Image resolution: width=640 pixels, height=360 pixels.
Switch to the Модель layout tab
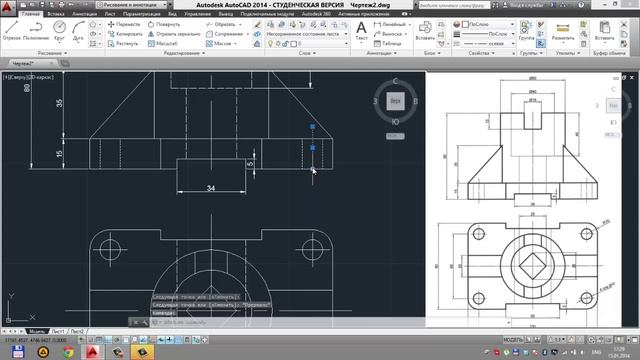point(37,331)
